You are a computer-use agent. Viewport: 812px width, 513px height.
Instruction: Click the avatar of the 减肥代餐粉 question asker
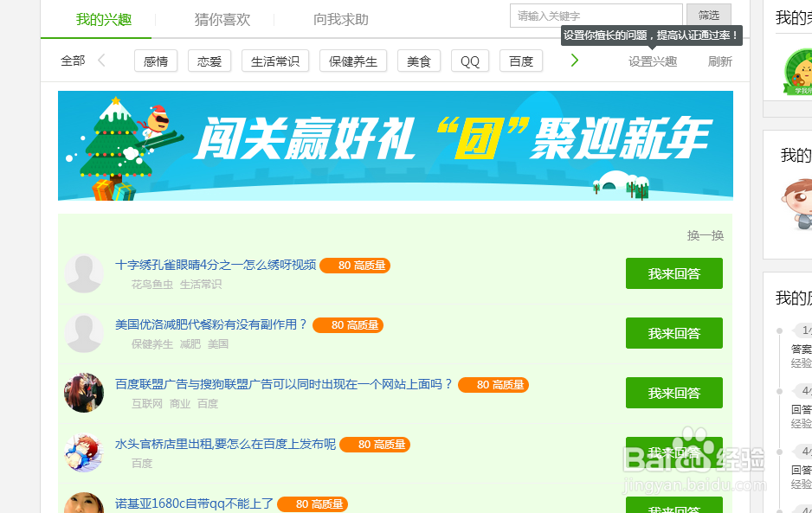[x=84, y=333]
